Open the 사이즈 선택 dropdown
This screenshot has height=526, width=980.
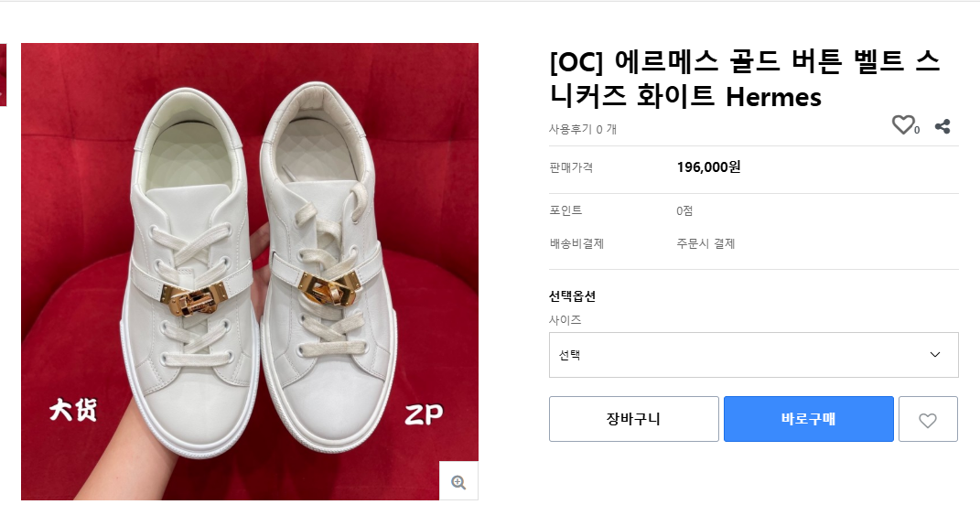753,355
